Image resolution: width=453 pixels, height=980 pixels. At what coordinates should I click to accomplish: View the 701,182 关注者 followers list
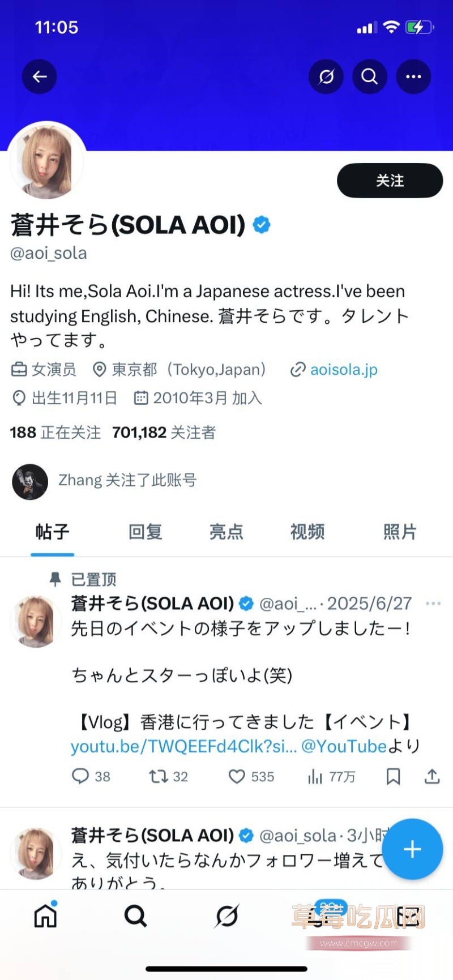tap(164, 433)
